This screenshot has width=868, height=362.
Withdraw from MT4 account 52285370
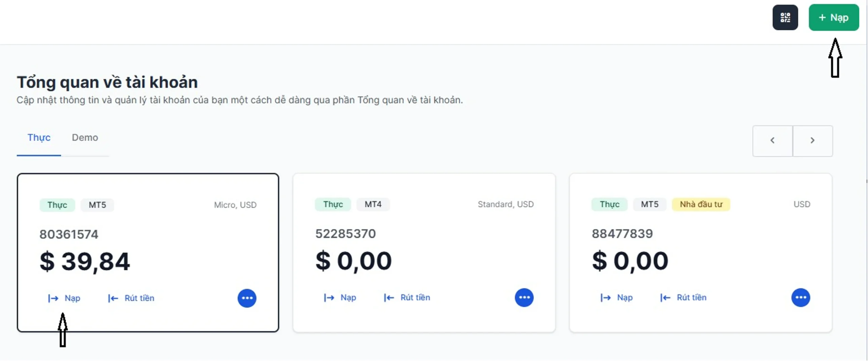(407, 297)
